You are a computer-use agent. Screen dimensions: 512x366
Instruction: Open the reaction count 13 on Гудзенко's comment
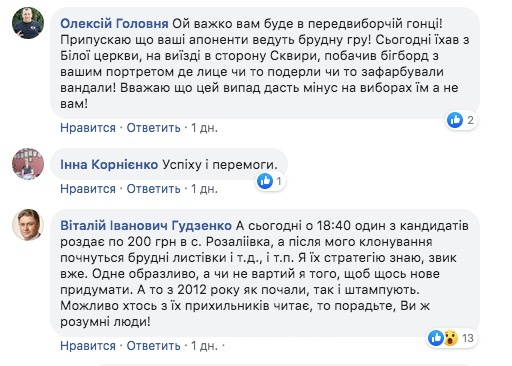pos(468,338)
